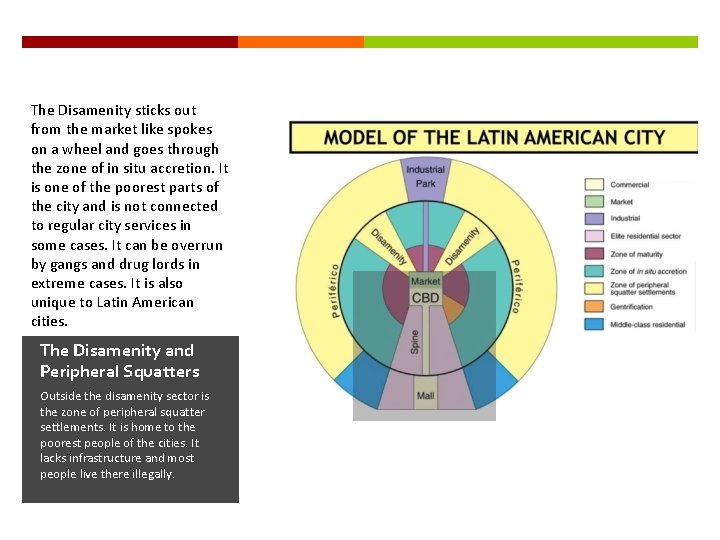
Task: Click the Spine label in diagram
Action: pos(415,342)
